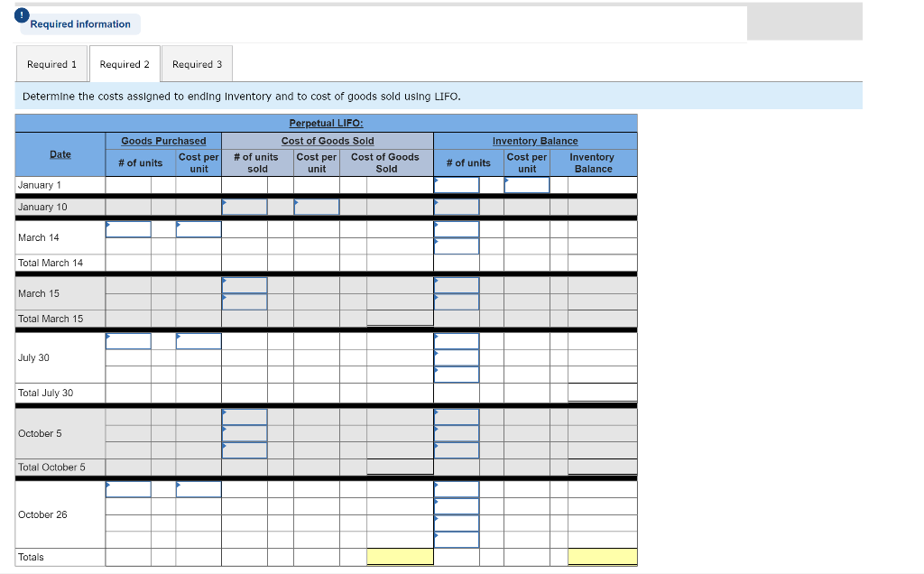Click the October 5 row label

40,434
